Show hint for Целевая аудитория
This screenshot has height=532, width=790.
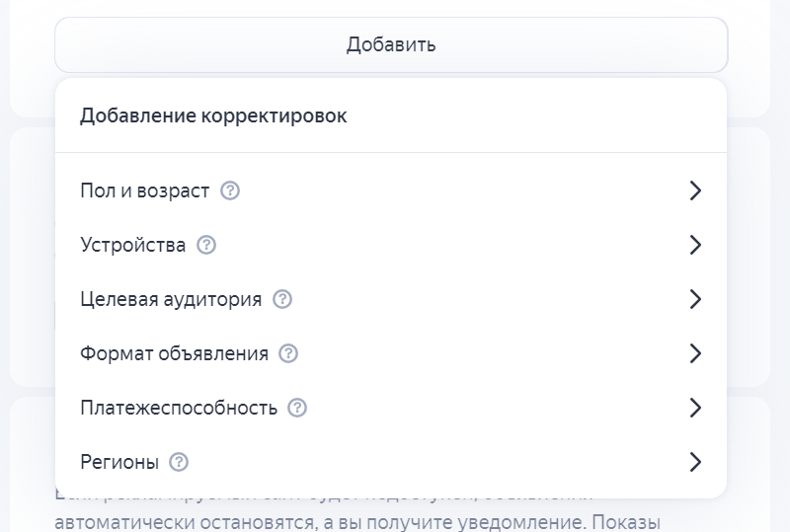click(x=282, y=299)
